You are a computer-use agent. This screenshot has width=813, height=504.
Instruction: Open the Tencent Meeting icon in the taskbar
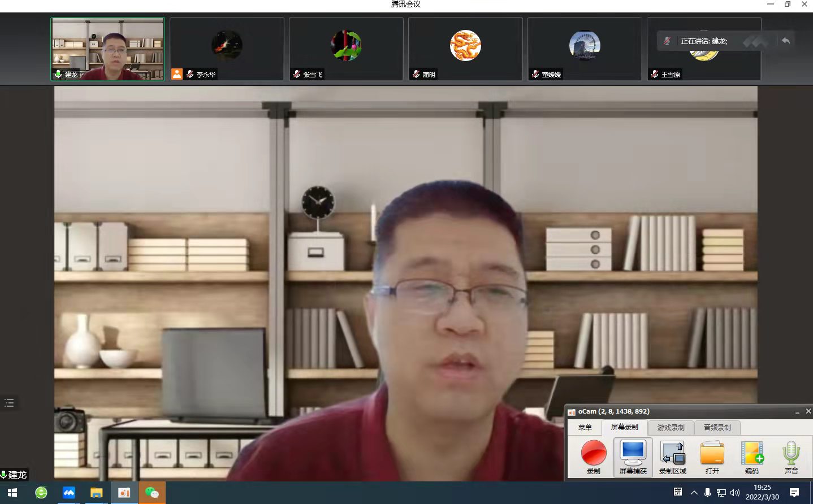[x=69, y=493]
